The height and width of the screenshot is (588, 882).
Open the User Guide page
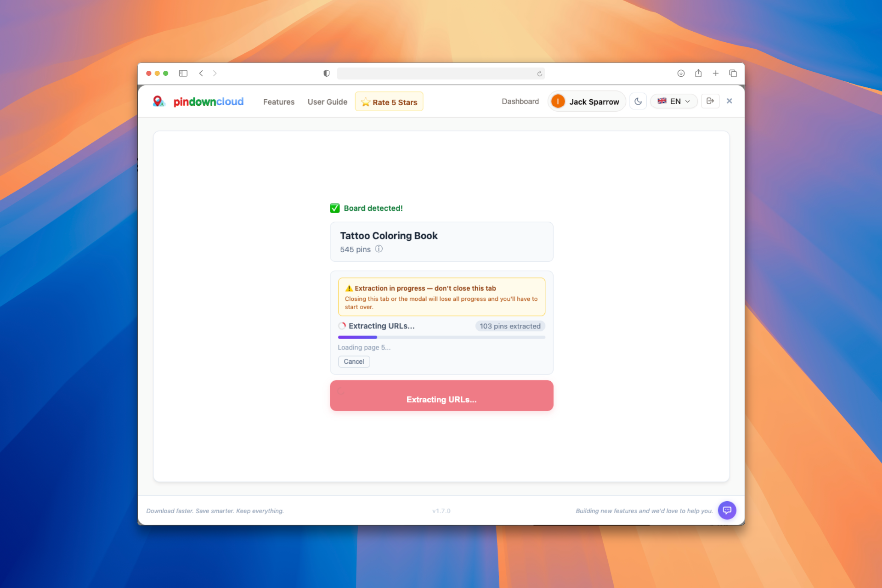point(327,102)
